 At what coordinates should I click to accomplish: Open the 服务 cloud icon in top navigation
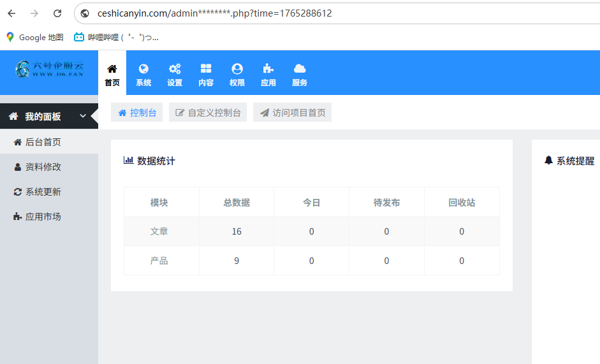300,69
